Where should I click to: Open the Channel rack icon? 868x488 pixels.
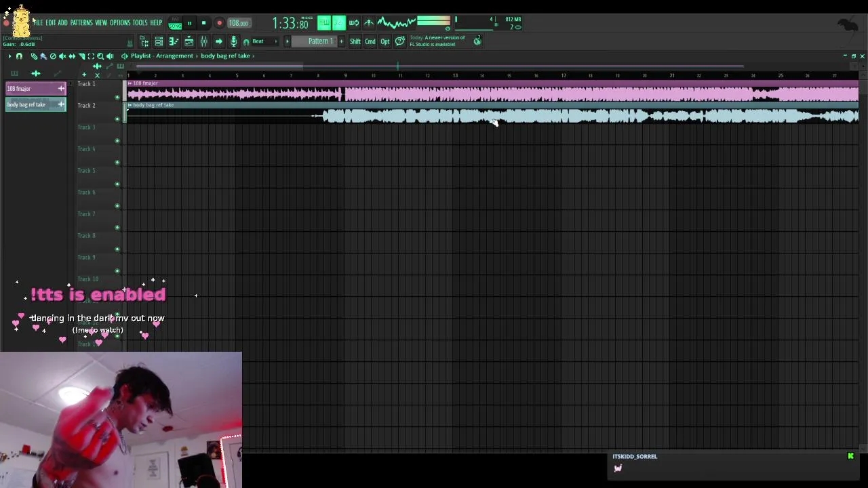pos(159,41)
